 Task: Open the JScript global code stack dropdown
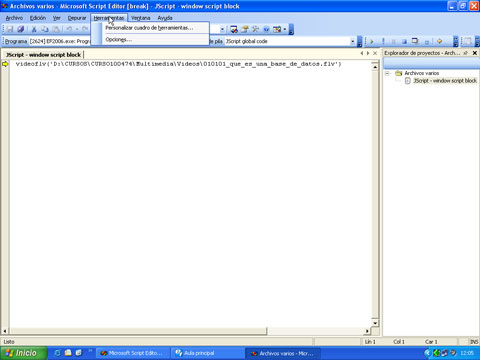click(353, 41)
